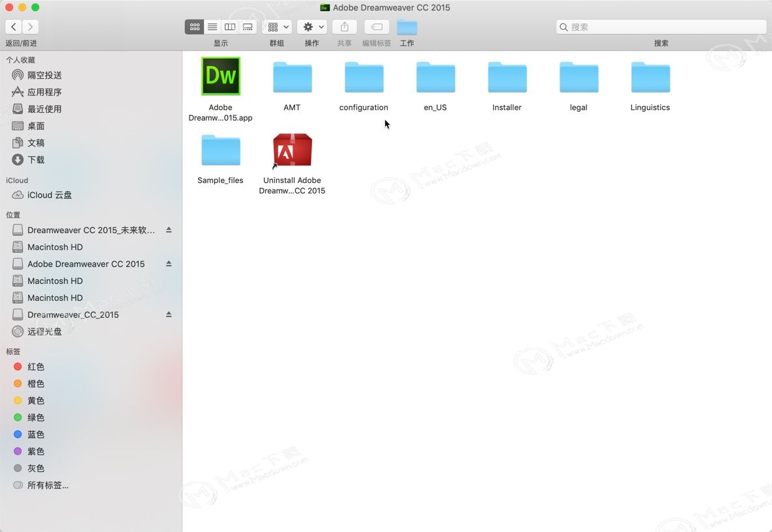
Task: Open Downloads (下载) in sidebar
Action: coord(29,160)
